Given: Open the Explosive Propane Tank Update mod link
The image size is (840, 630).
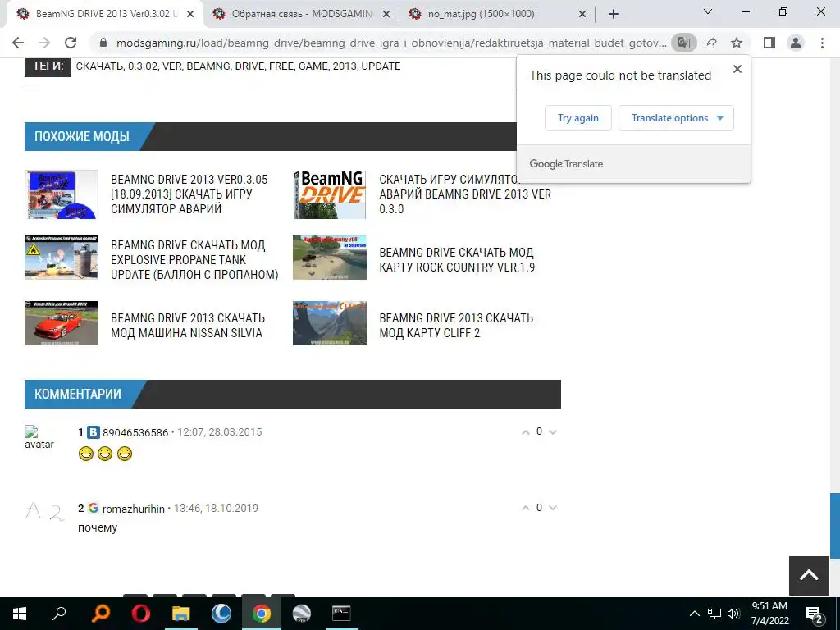Looking at the screenshot, I should point(194,260).
